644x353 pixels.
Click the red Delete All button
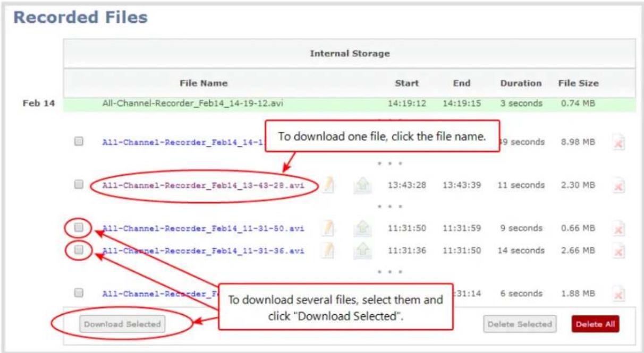(596, 324)
